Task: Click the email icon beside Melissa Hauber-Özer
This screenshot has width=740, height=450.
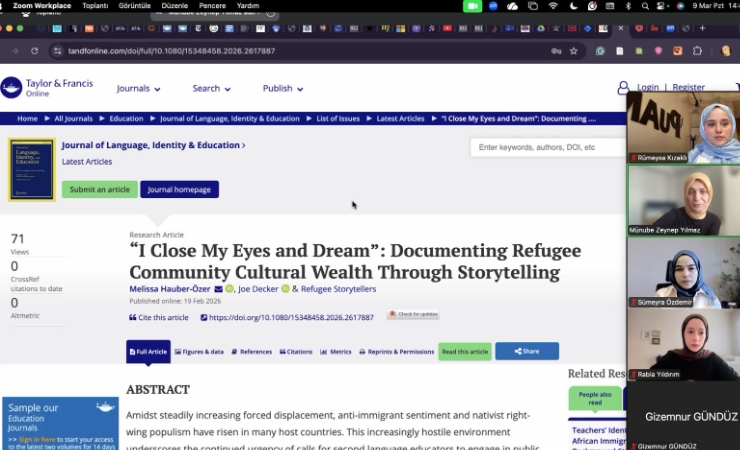Action: click(x=218, y=289)
